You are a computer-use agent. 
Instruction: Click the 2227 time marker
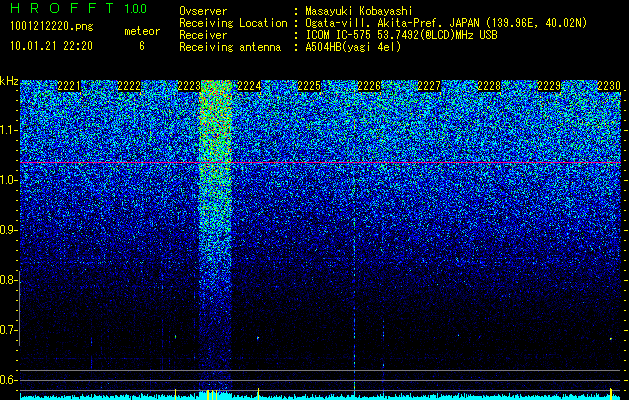(x=429, y=86)
